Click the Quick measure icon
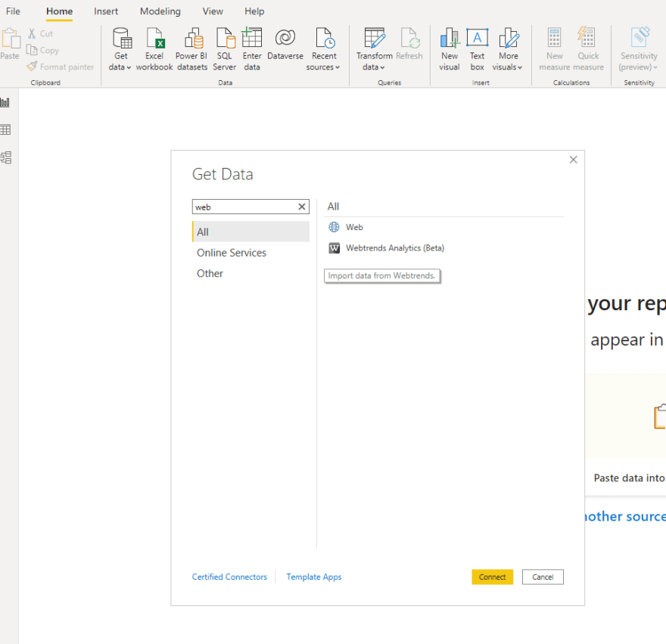 (587, 37)
